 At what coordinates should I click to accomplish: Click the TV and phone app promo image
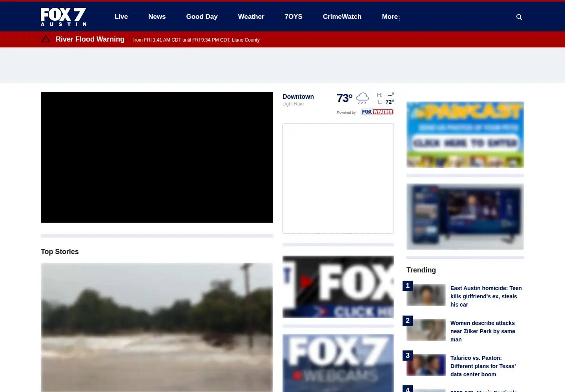(x=465, y=216)
